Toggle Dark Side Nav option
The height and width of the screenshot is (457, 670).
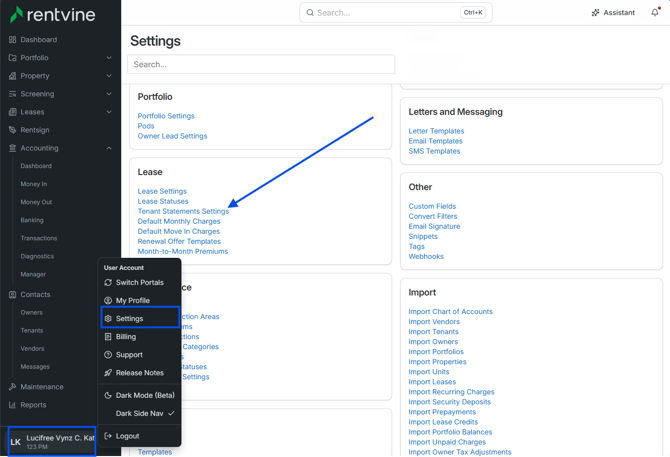[x=140, y=413]
